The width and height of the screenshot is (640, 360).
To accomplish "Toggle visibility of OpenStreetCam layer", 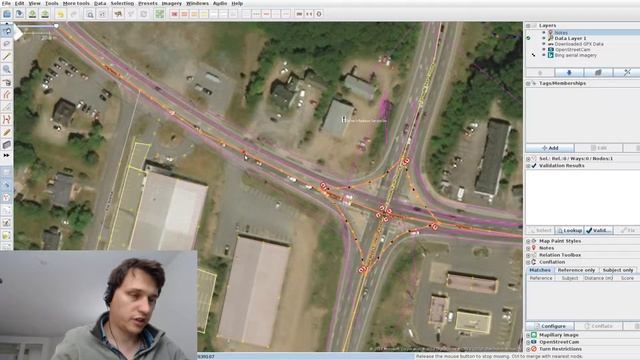I will [x=544, y=49].
